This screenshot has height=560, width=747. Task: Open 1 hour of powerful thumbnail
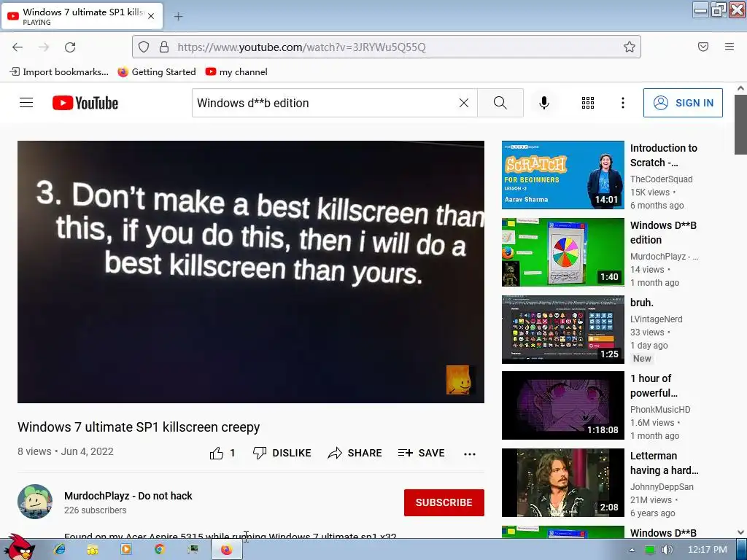point(562,405)
